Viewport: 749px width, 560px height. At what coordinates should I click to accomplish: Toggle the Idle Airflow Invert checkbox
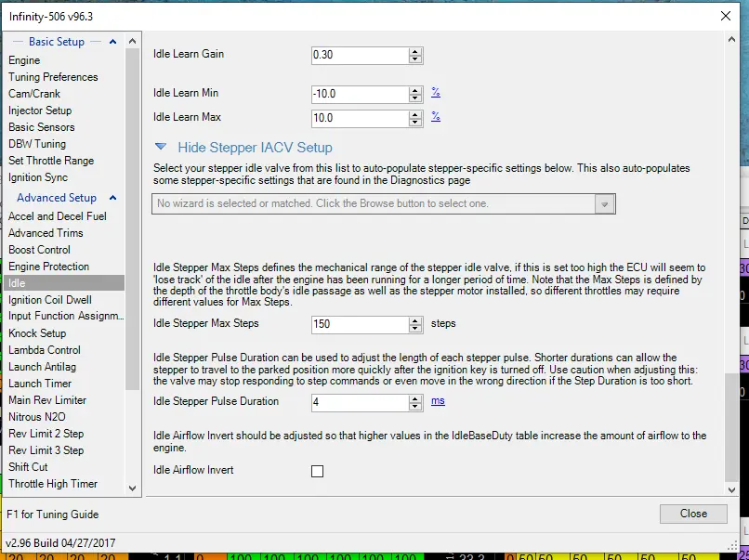coord(317,471)
